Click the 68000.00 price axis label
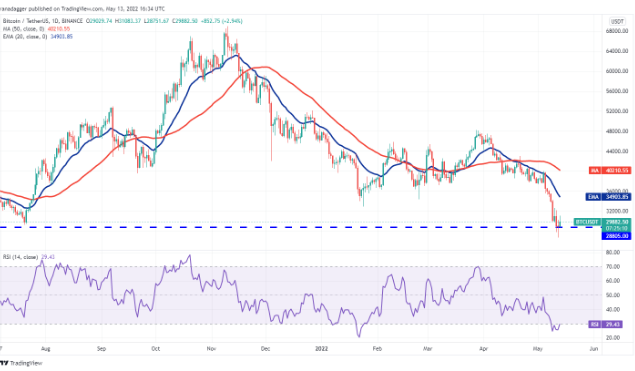Screen dimensions: 635x371 617,31
